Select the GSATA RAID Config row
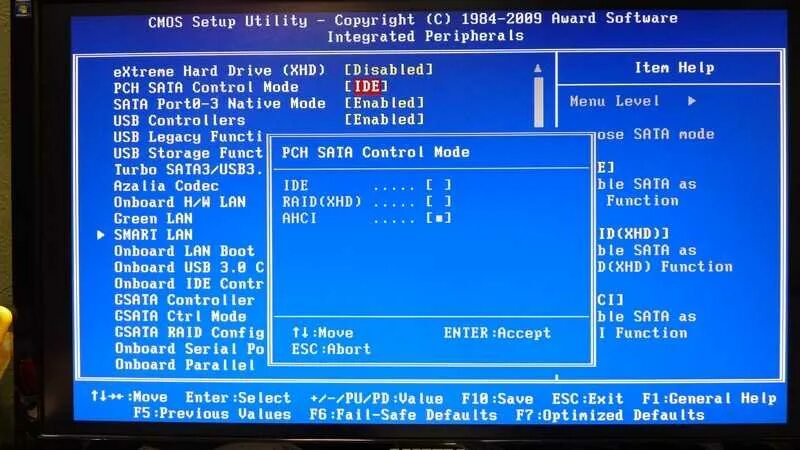The height and width of the screenshot is (450, 800). tap(189, 333)
